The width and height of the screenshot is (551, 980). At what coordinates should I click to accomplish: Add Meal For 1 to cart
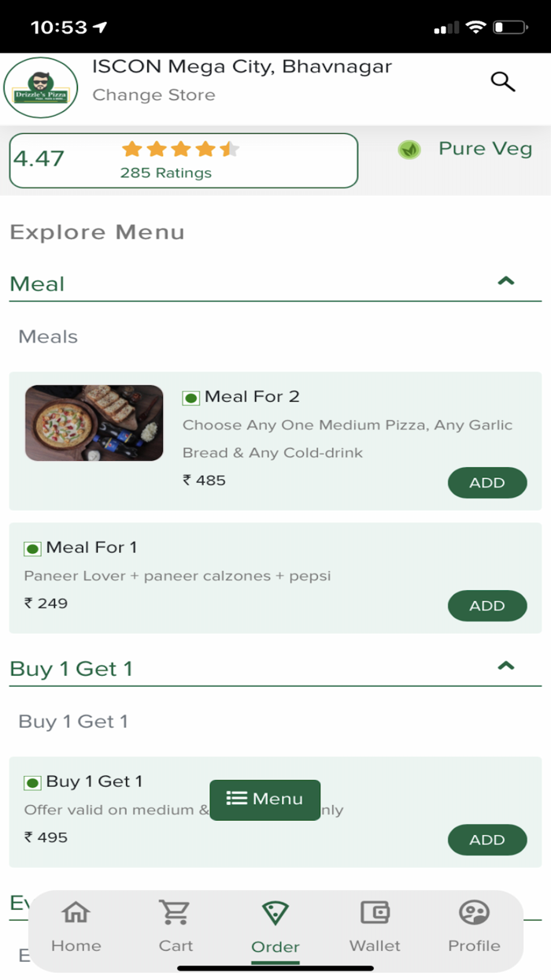(x=486, y=606)
